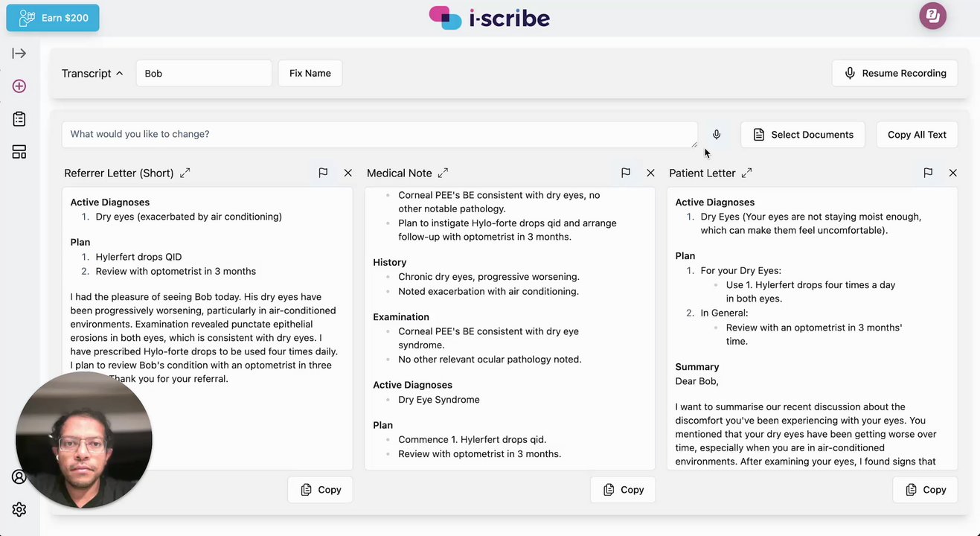Click the Select Documents button
Viewport: 980px width, 536px height.
click(x=803, y=135)
